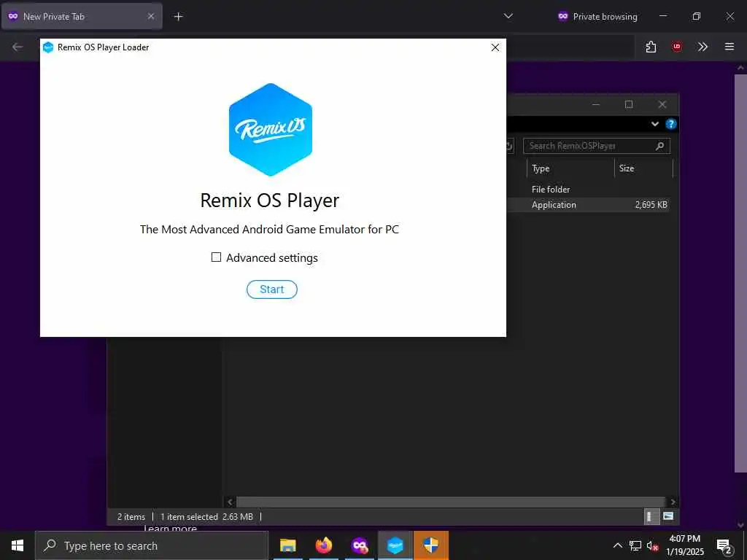
Task: Click the 2 items status text
Action: (131, 517)
